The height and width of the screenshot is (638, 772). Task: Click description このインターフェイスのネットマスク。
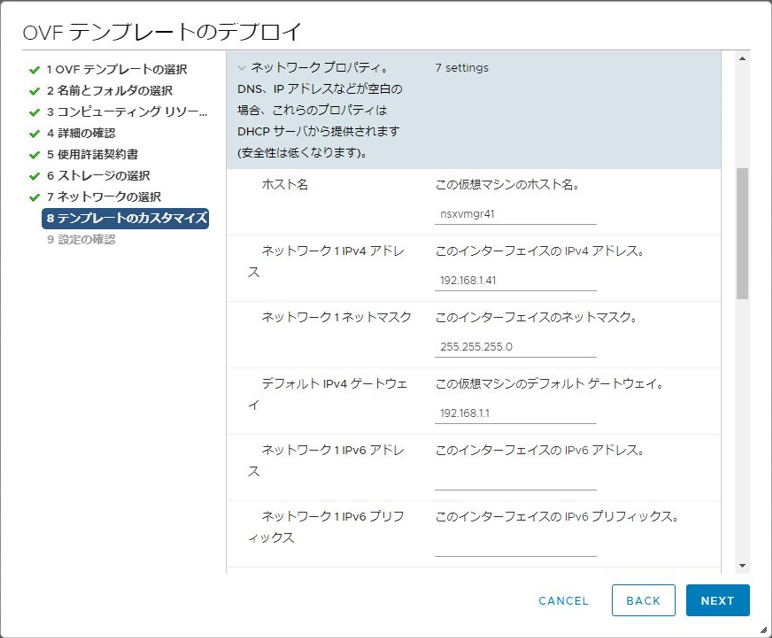(536, 318)
